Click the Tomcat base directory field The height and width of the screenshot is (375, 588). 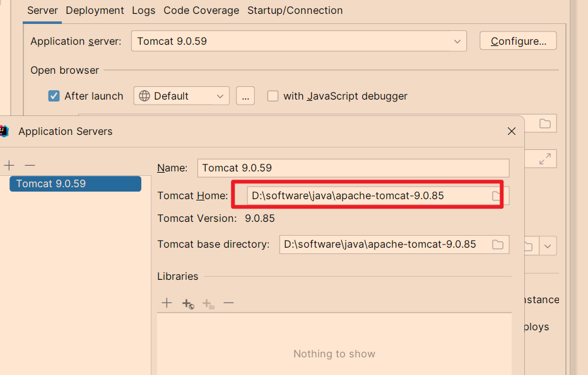394,245
